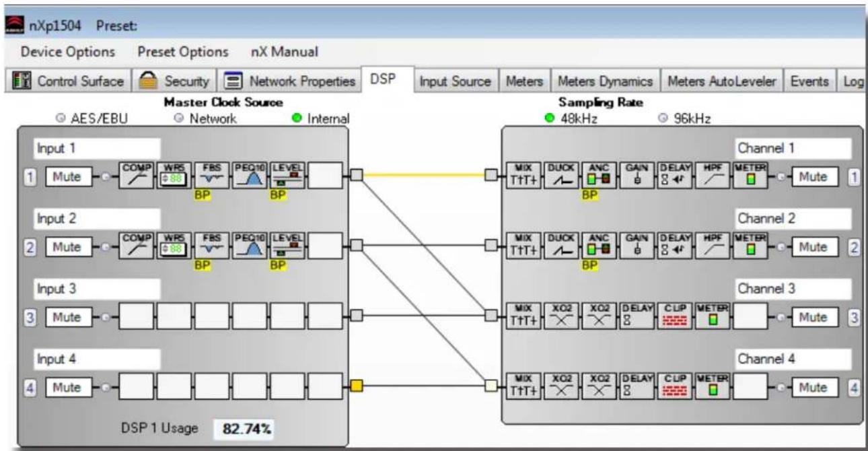
Task: Switch to the Meters tab
Action: click(523, 81)
